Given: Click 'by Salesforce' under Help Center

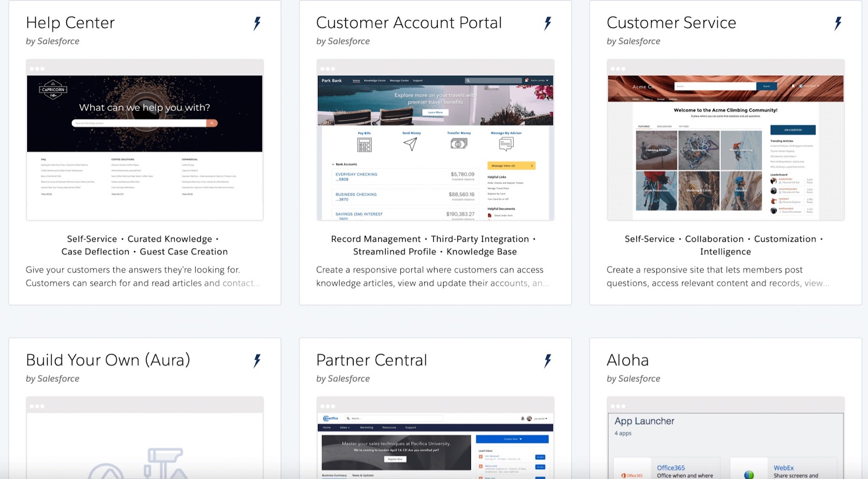Looking at the screenshot, I should pyautogui.click(x=53, y=41).
